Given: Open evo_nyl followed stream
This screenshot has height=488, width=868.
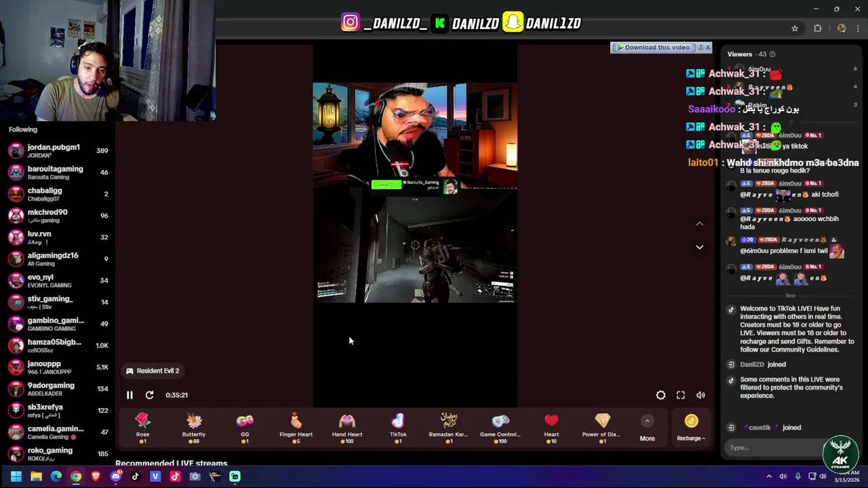Looking at the screenshot, I should pyautogui.click(x=58, y=281).
